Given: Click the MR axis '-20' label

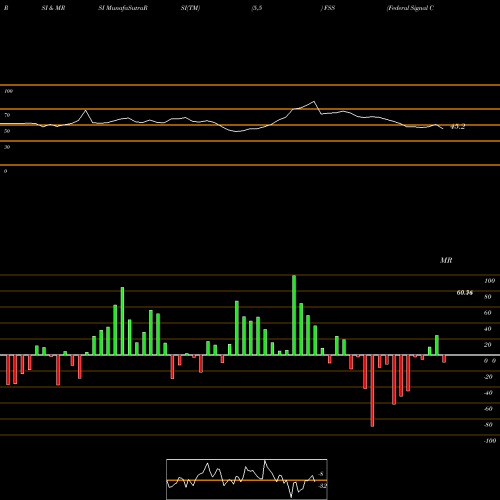Looking at the screenshot, I should 488,377.
